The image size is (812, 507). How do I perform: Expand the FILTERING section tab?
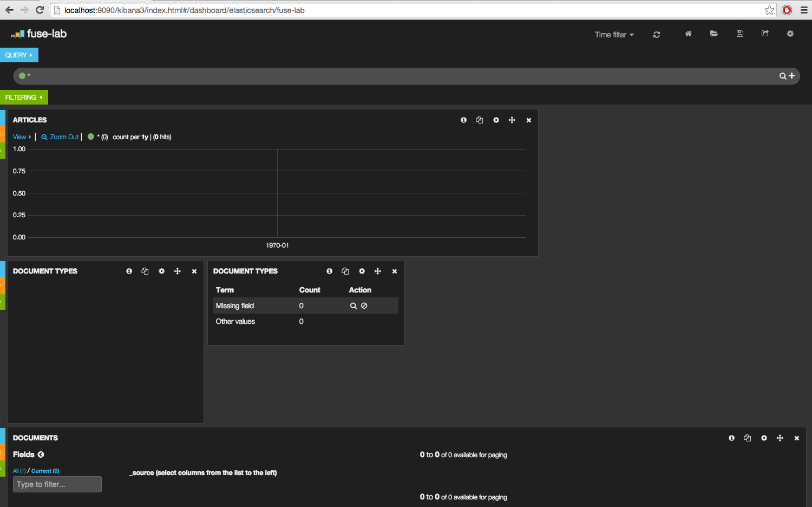24,97
